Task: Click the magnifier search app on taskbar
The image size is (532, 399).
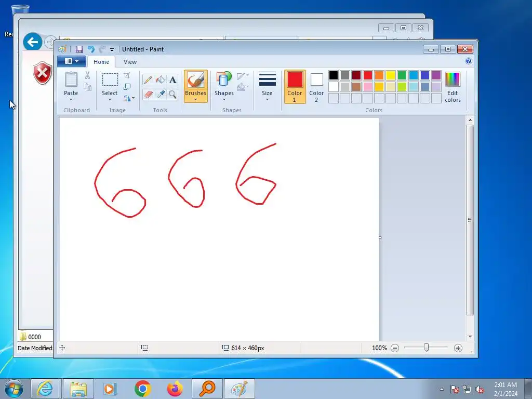Action: click(x=207, y=389)
